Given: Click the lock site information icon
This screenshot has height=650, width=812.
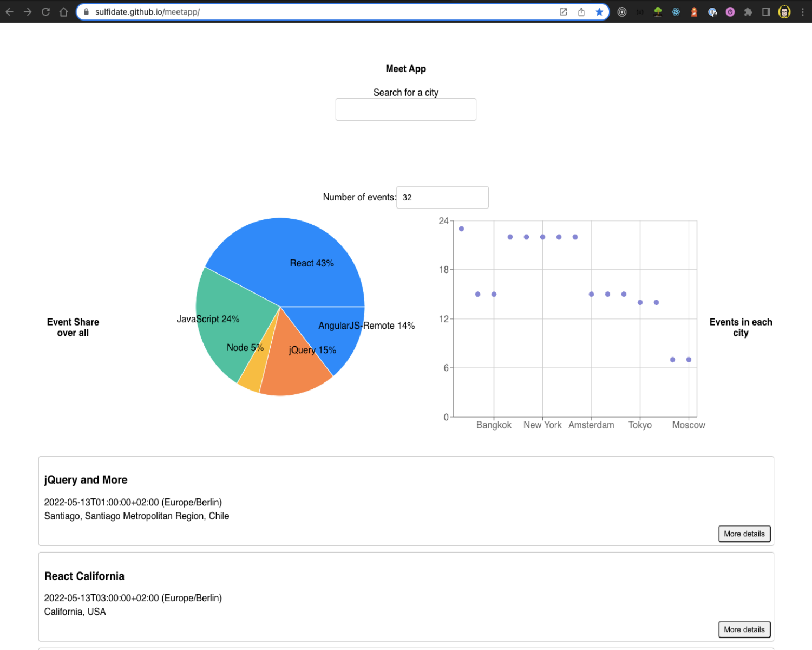Looking at the screenshot, I should [86, 12].
